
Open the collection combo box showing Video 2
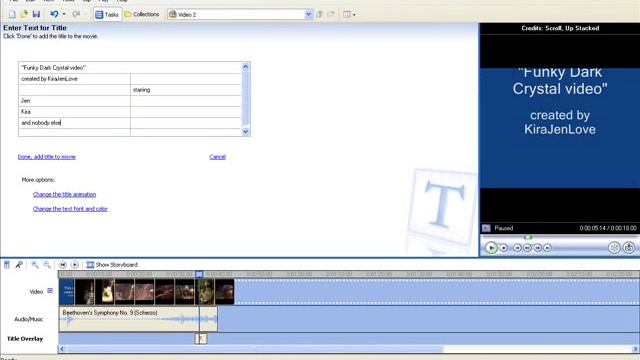tap(240, 14)
